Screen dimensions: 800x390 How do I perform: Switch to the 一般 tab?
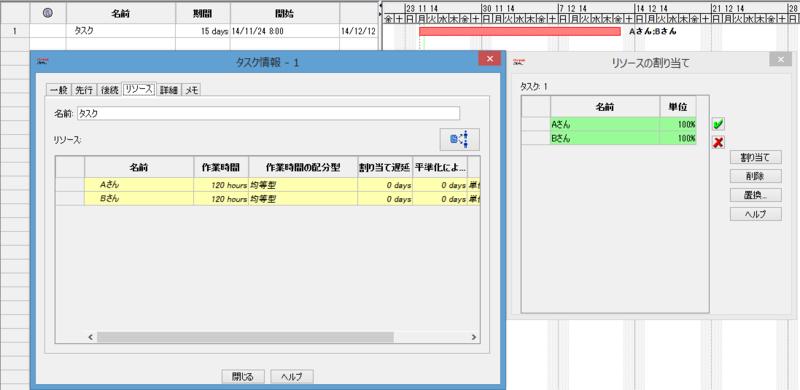59,90
